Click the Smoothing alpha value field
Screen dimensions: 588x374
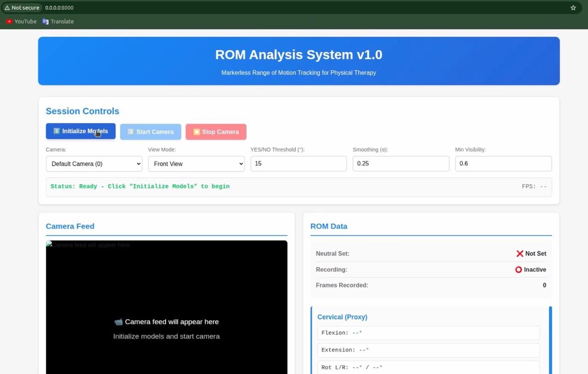pyautogui.click(x=401, y=164)
